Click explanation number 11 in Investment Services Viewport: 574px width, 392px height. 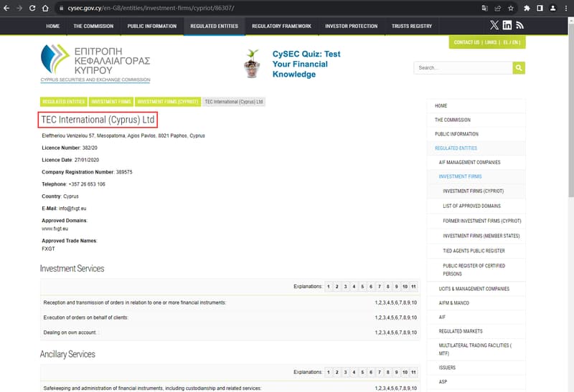(x=413, y=287)
